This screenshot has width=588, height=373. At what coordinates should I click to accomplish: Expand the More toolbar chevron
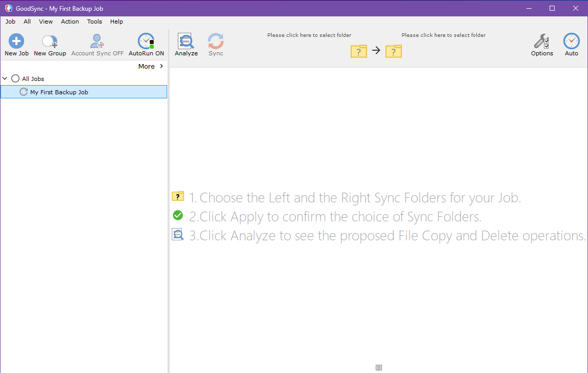click(x=161, y=66)
